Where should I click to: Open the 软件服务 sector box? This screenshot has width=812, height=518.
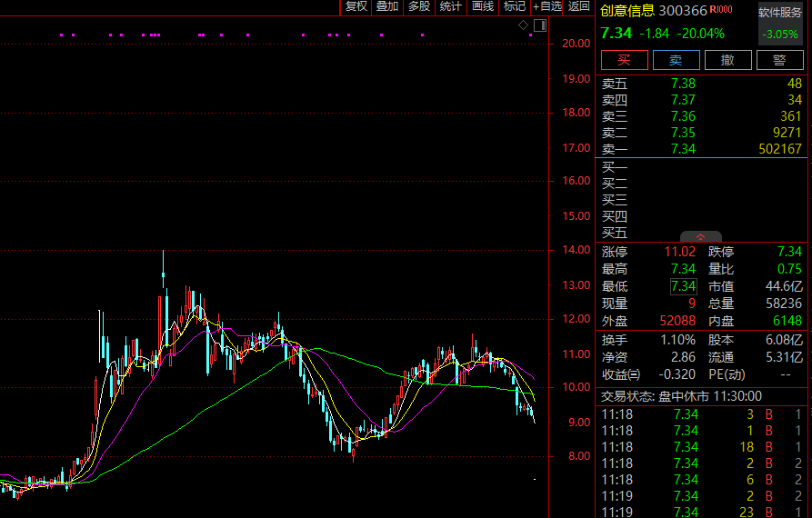(780, 24)
